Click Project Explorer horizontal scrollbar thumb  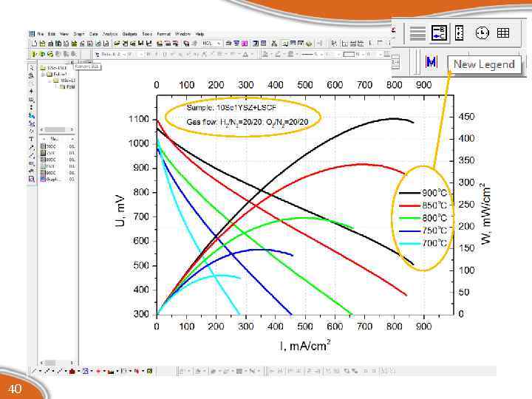(x=55, y=129)
